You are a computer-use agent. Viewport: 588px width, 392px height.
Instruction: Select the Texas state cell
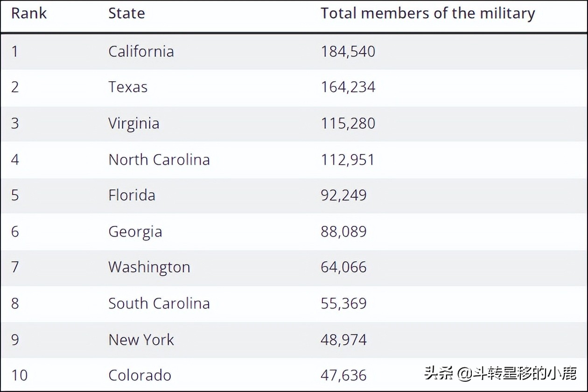click(128, 87)
